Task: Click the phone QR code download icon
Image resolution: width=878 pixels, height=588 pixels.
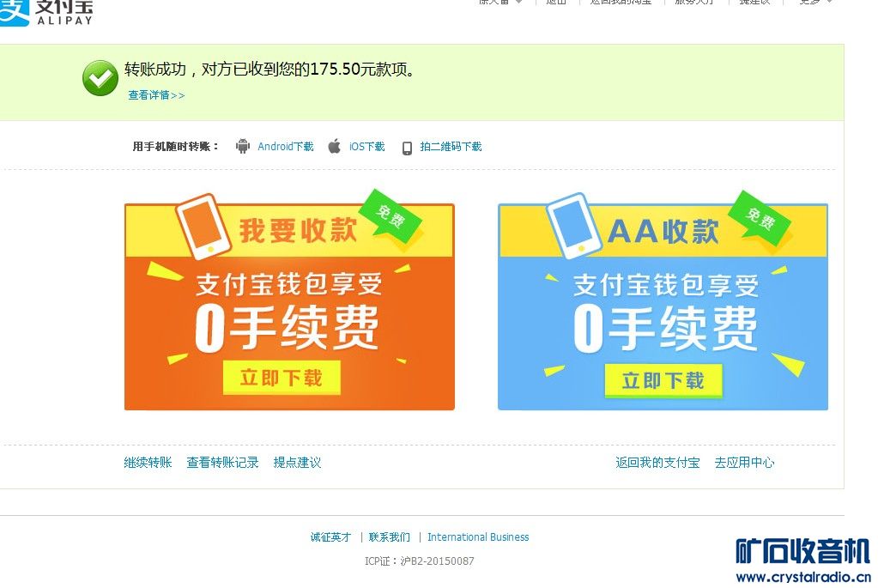Action: (407, 148)
